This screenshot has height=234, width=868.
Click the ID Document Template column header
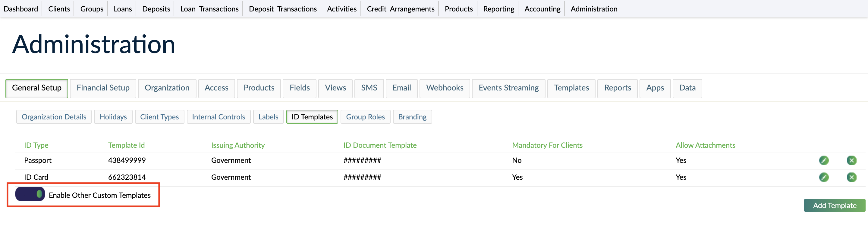pos(380,145)
